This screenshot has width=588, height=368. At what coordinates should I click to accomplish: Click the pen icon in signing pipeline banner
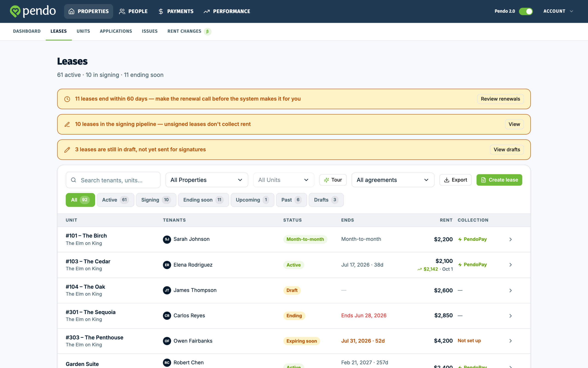67,124
